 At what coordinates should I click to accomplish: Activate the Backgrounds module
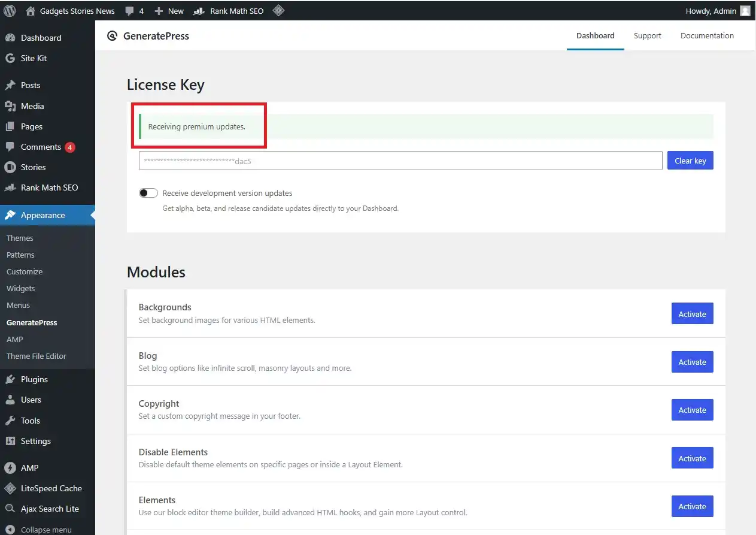pyautogui.click(x=692, y=314)
